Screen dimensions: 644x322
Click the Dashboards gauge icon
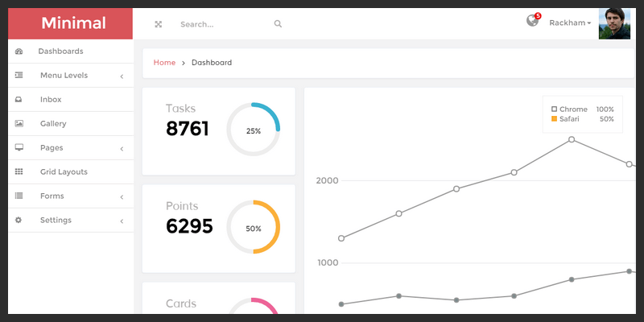[19, 52]
